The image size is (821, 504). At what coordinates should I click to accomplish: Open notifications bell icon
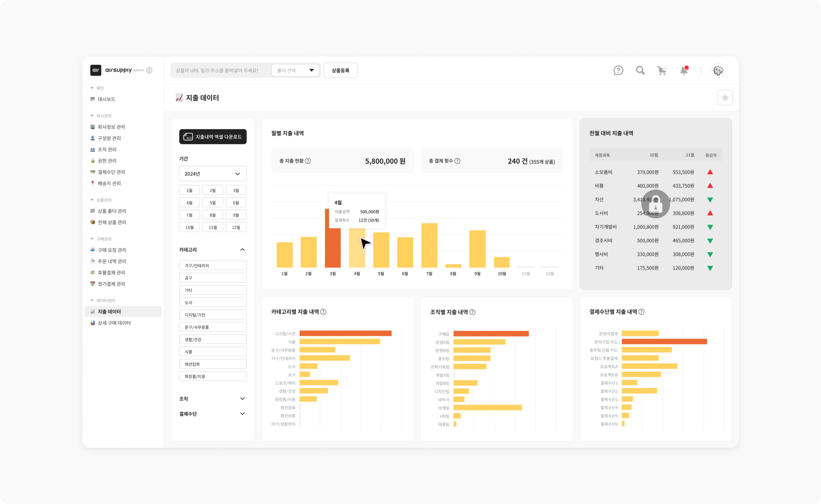684,71
